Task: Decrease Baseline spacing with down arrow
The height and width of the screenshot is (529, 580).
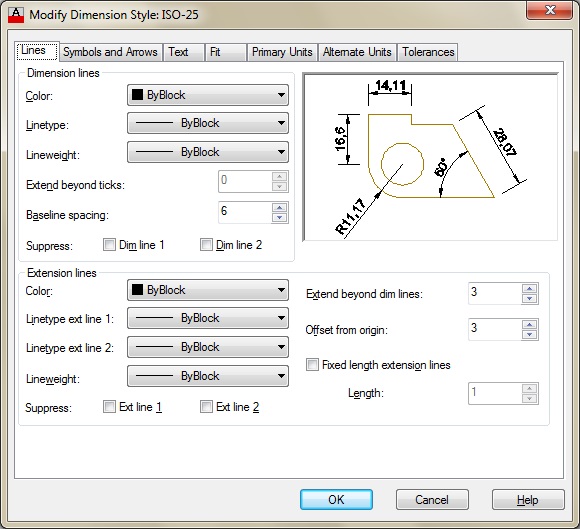Action: point(280,218)
